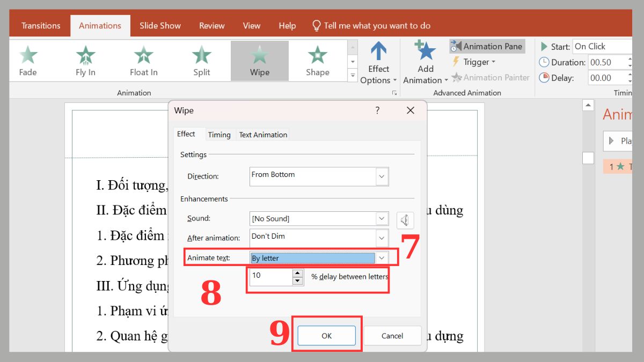Increase the delay between letters value
The width and height of the screenshot is (644, 362).
[x=297, y=273]
